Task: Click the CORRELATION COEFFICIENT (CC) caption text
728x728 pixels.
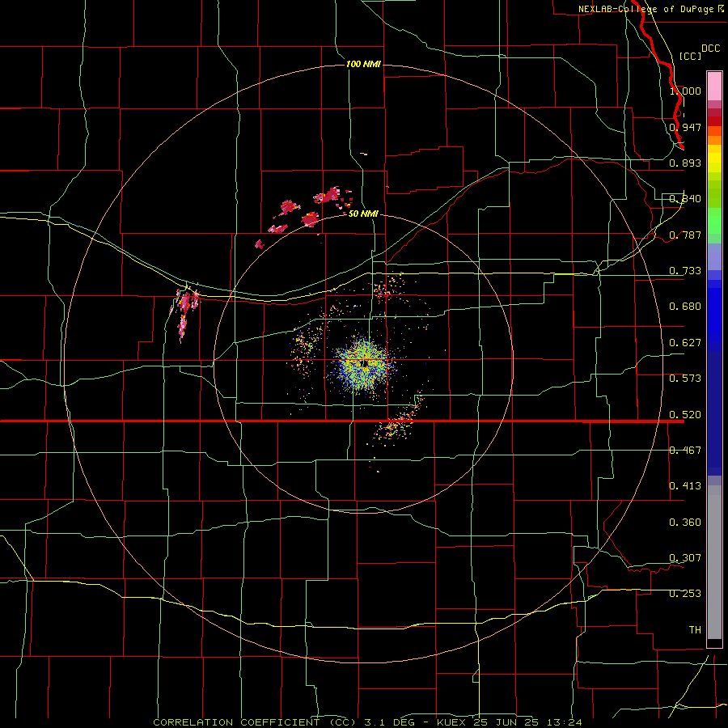Action: 255,722
